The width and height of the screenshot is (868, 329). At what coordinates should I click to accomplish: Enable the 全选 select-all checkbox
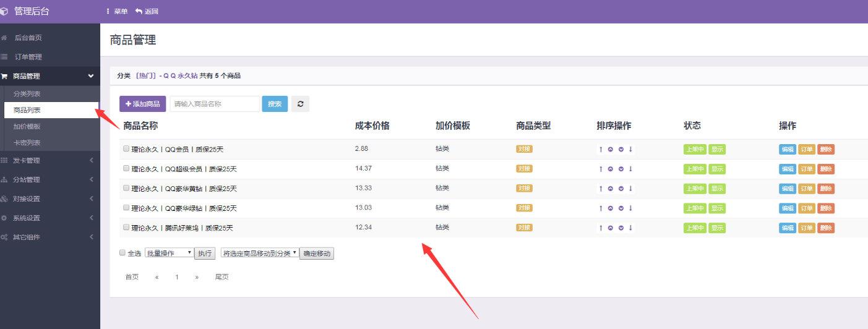click(x=122, y=253)
